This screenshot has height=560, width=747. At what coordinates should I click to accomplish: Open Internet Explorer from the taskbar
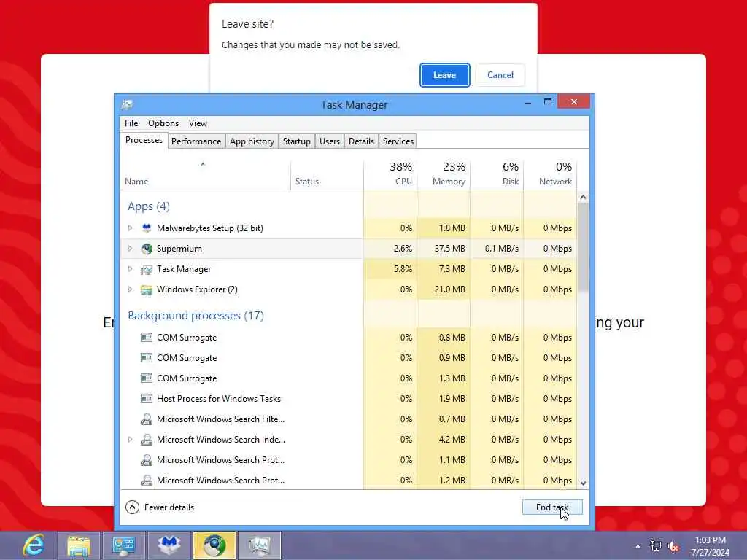(34, 545)
